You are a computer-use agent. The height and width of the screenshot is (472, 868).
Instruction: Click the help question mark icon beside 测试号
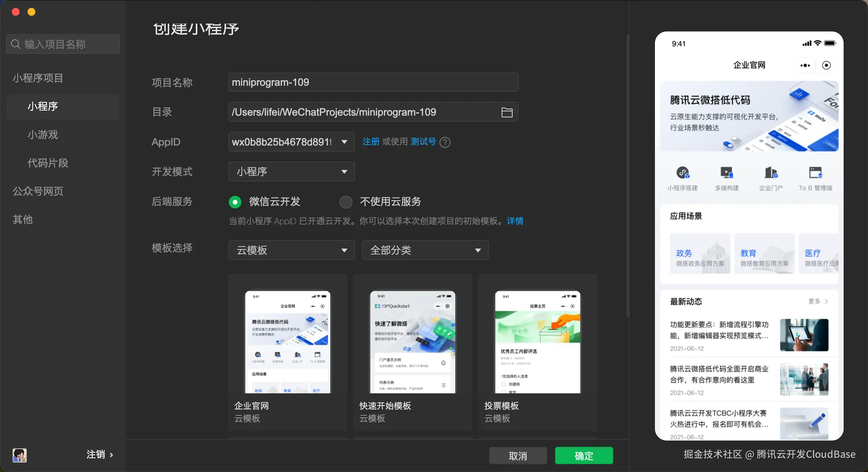[x=445, y=142]
